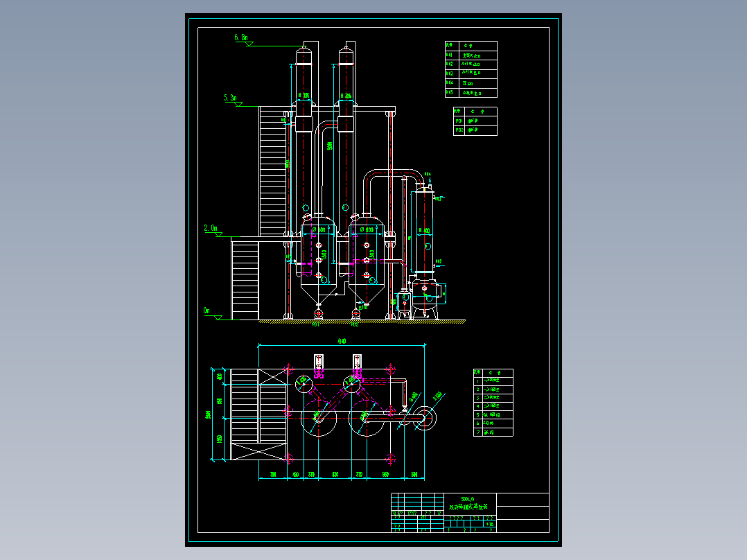Screen dimensions: 747x560
Task: Select the 5.3m elevation label
Action: click(230, 98)
